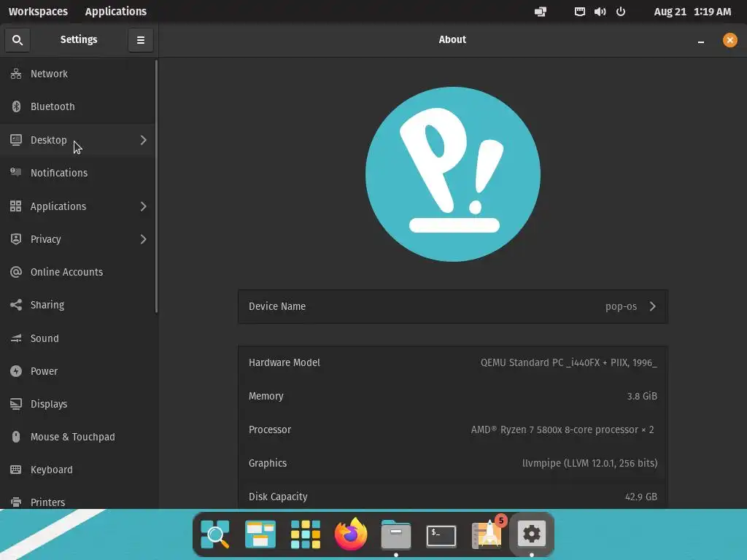Image resolution: width=747 pixels, height=560 pixels.
Task: Open Displays settings panel
Action: [x=77, y=404]
